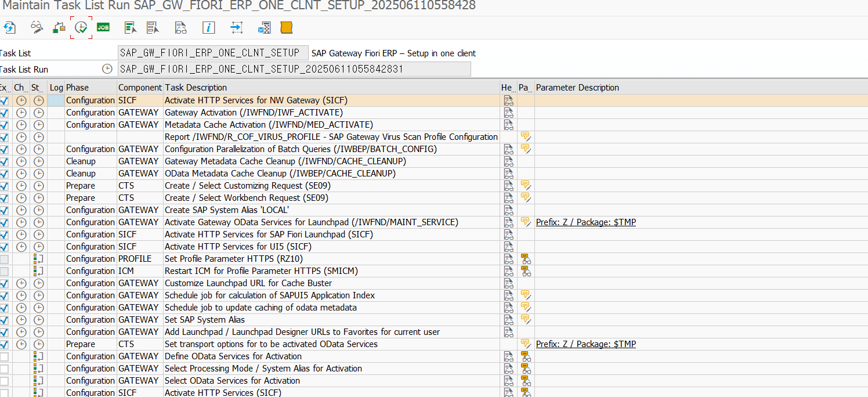The image size is (868, 397).
Task: Select task text Schedule job to update caching of odata metadata
Action: (x=261, y=308)
